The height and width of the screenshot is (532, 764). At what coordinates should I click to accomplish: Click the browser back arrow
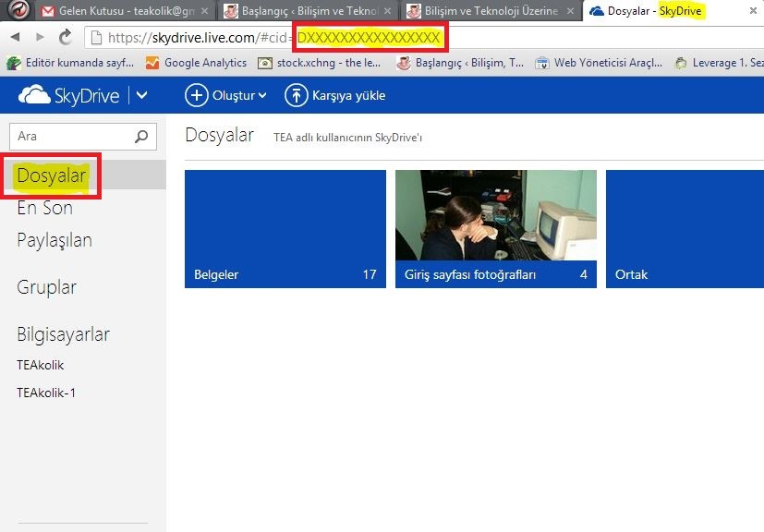(15, 37)
